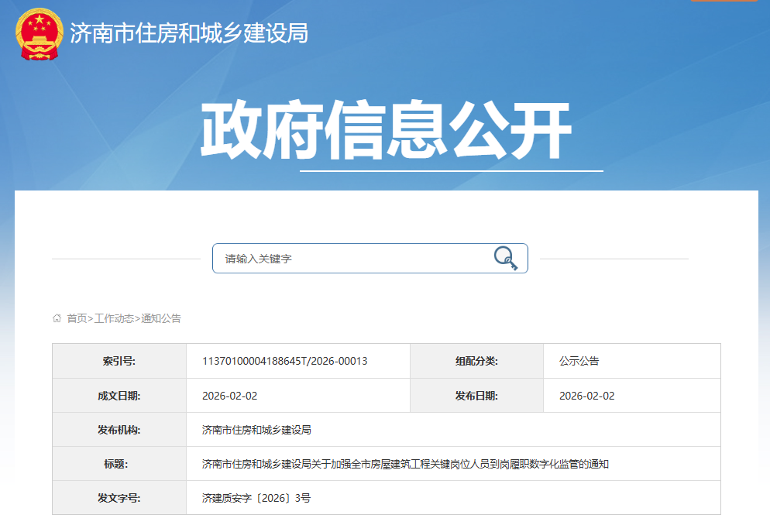Click the 政府信息公开 banner title
770x532 pixels.
(x=385, y=129)
